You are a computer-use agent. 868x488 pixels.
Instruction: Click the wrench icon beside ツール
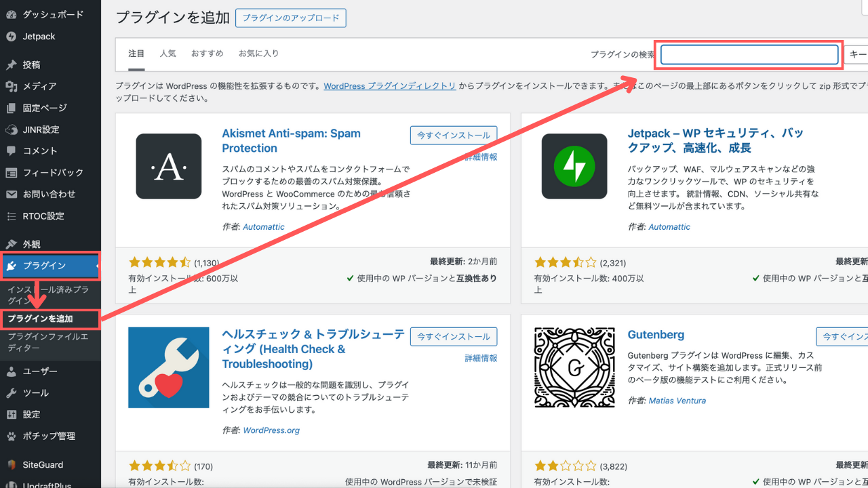pos(11,393)
